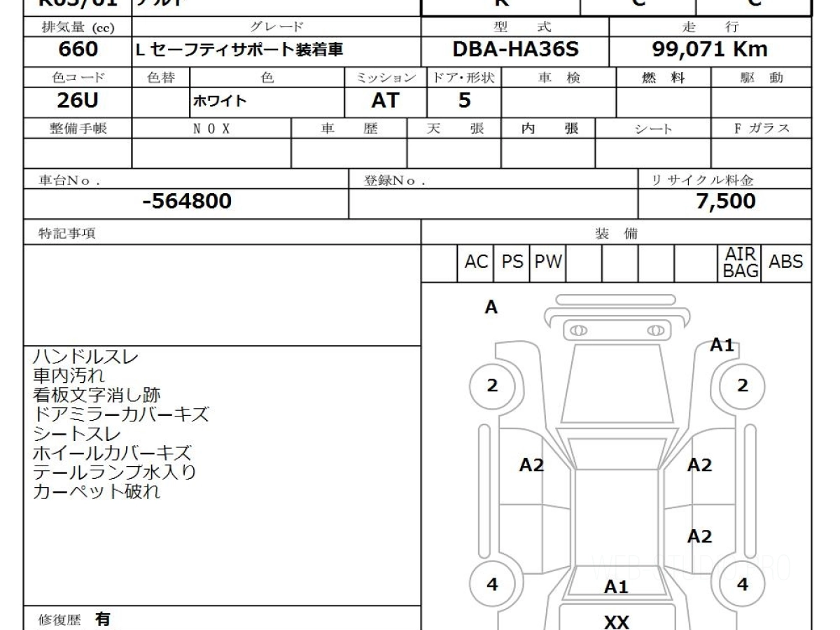Select the 燃料 header cell
The height and width of the screenshot is (630, 840).
[663, 78]
